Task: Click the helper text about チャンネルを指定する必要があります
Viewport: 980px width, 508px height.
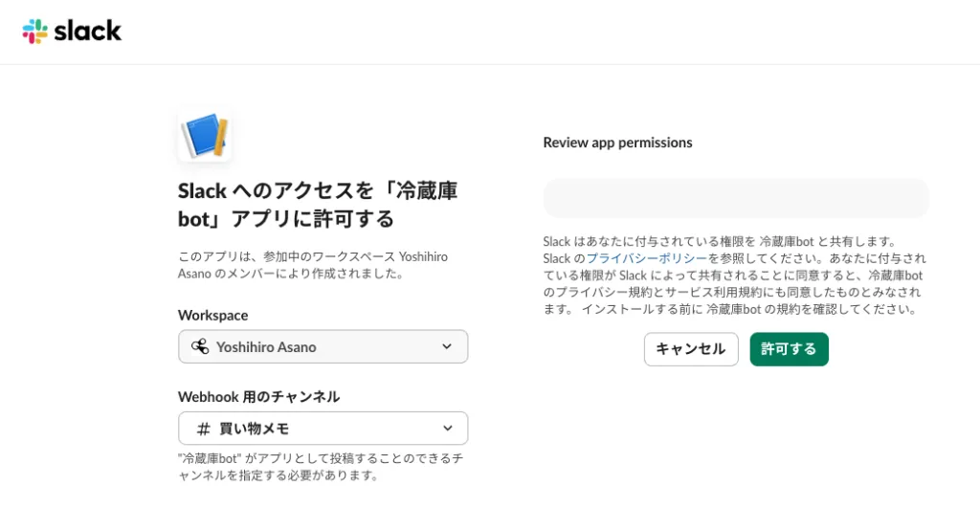Action: pos(321,467)
